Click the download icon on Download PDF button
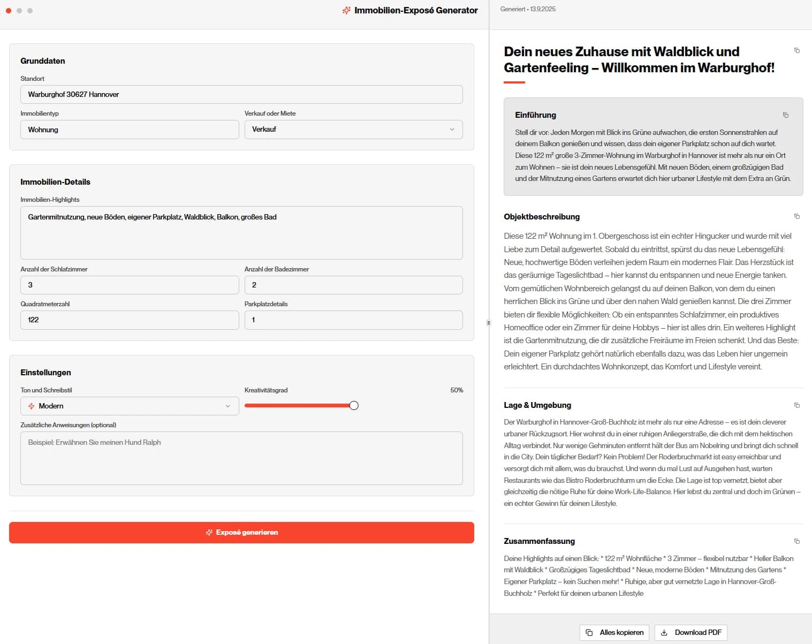Image resolution: width=812 pixels, height=644 pixels. [664, 632]
